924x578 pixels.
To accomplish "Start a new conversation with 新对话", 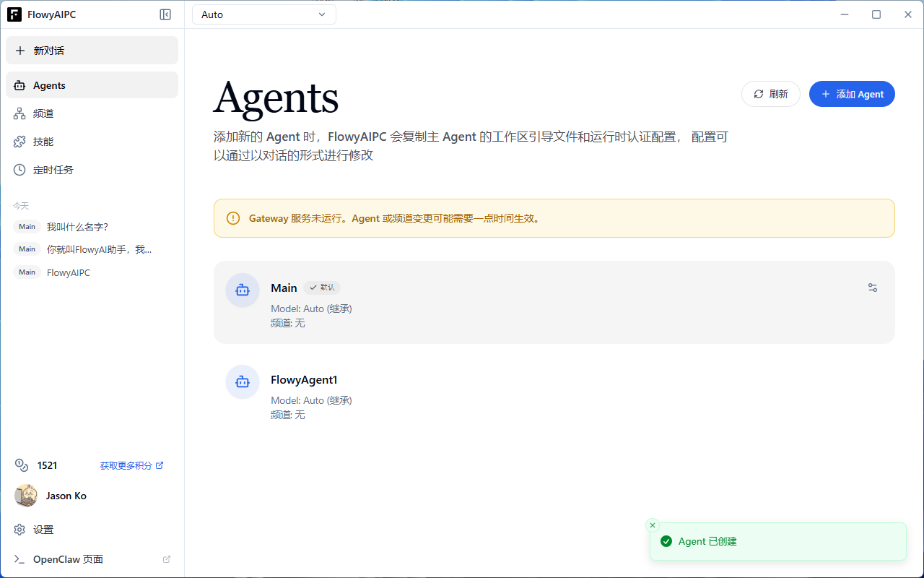I will coord(92,50).
